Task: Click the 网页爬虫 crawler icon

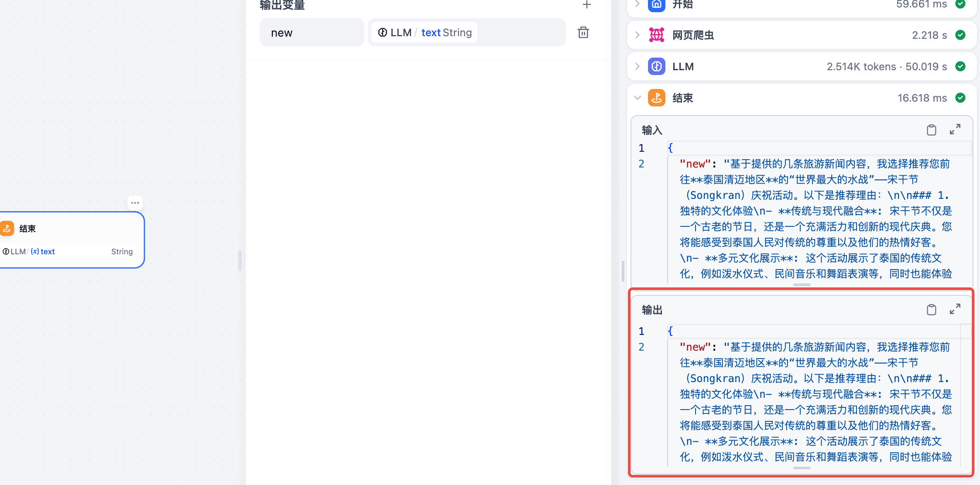Action: point(656,35)
